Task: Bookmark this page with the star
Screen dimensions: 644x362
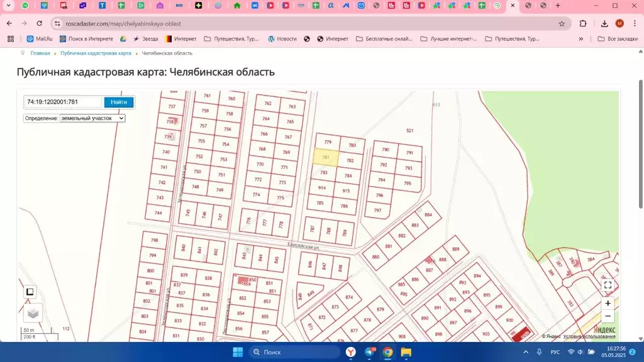Action: point(562,23)
